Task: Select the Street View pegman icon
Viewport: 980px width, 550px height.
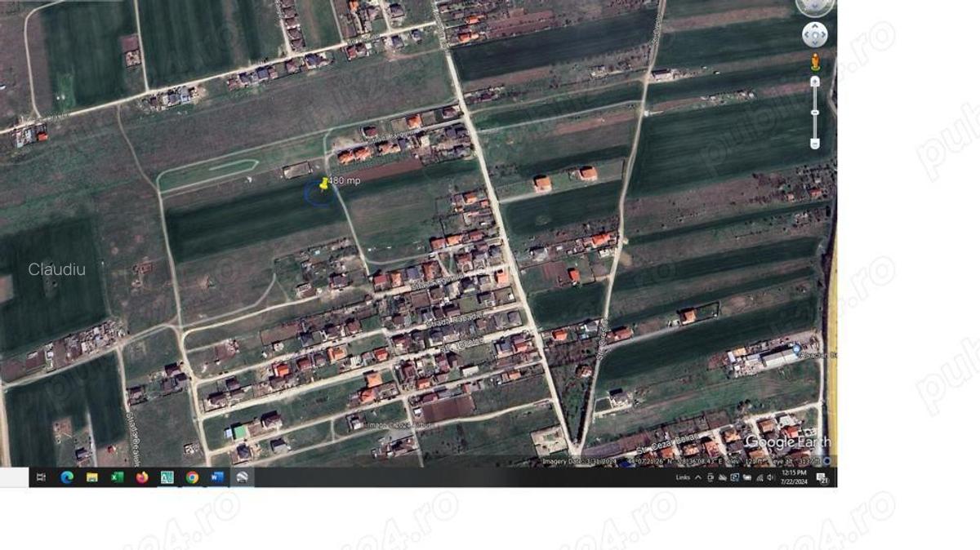Action: tap(814, 62)
